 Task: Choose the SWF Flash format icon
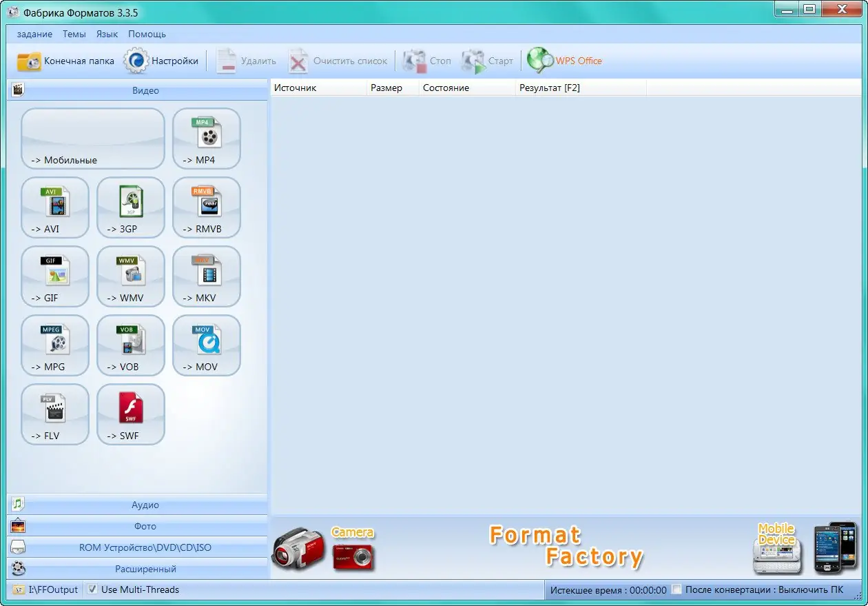coord(131,414)
